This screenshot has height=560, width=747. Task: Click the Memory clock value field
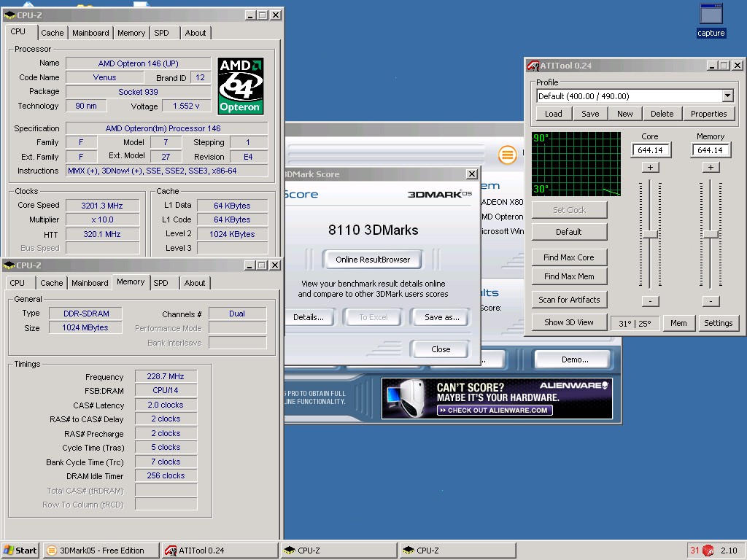(711, 150)
